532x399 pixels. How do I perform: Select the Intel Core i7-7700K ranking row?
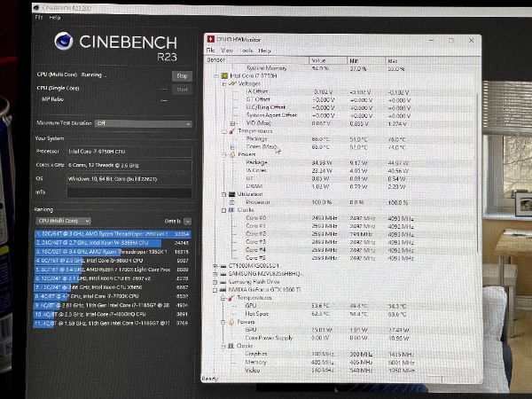coord(113,296)
